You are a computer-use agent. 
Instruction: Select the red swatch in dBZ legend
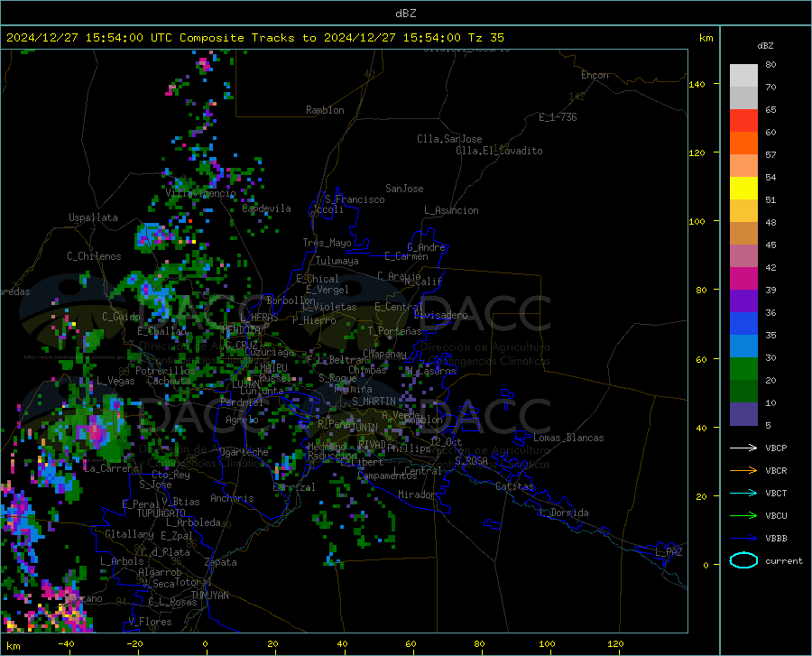coord(743,121)
